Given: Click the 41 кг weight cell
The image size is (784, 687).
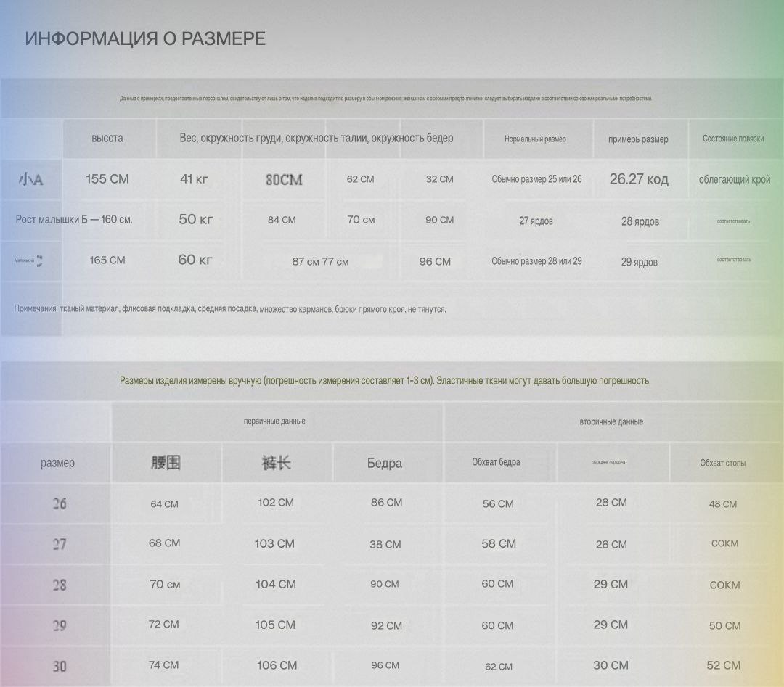Looking at the screenshot, I should point(194,179).
